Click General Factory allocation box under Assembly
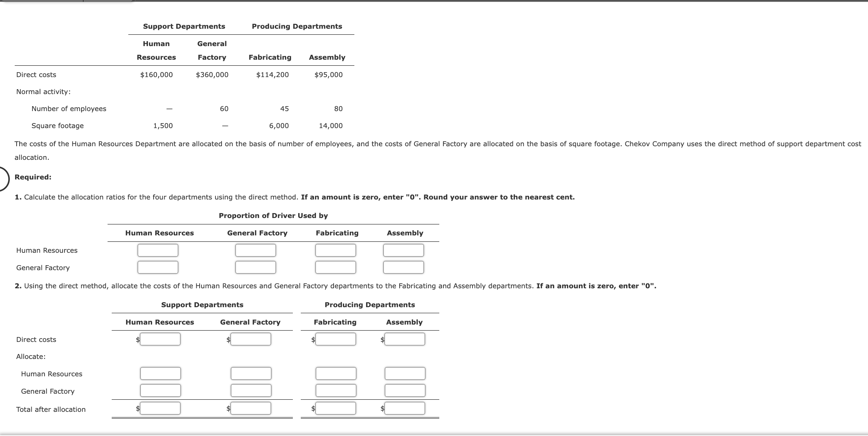868x436 pixels. 404,390
